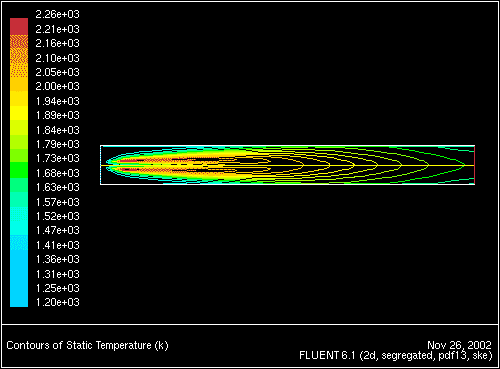Click the 2.16e+03 legend label
This screenshot has height=369, width=500.
coord(57,43)
